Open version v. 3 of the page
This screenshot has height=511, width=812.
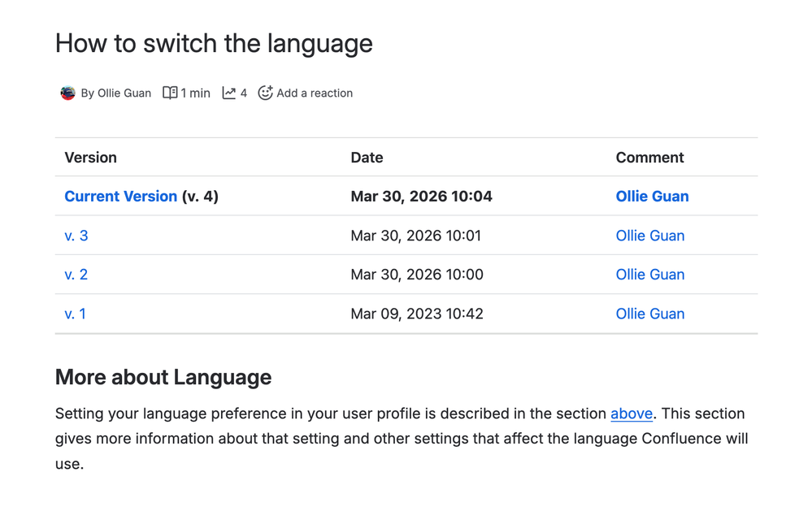click(x=76, y=236)
